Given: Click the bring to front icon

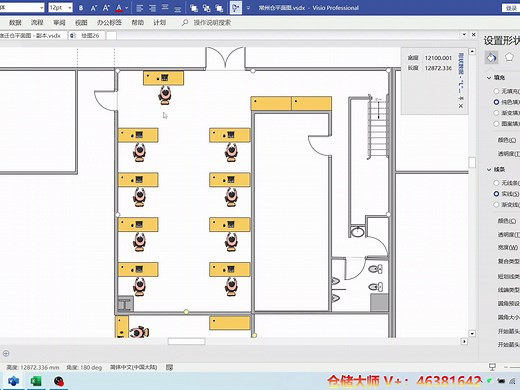Looking at the screenshot, I should point(219,8).
